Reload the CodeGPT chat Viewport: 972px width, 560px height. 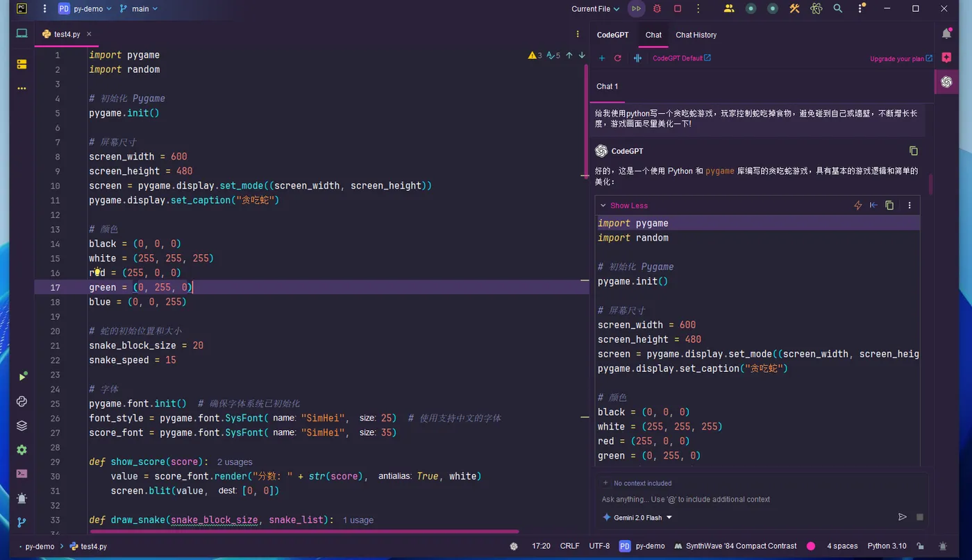(618, 58)
